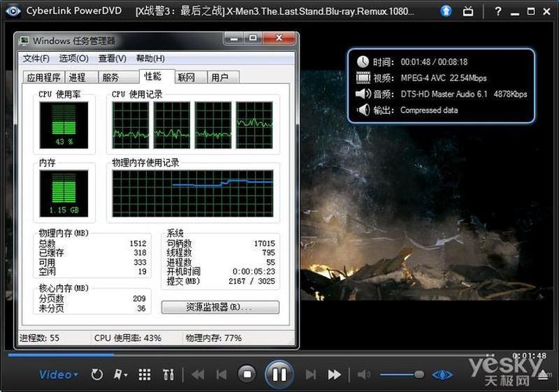This screenshot has width=559, height=392.
Task: Click the 资源监视器(R)... button
Action: (x=220, y=307)
